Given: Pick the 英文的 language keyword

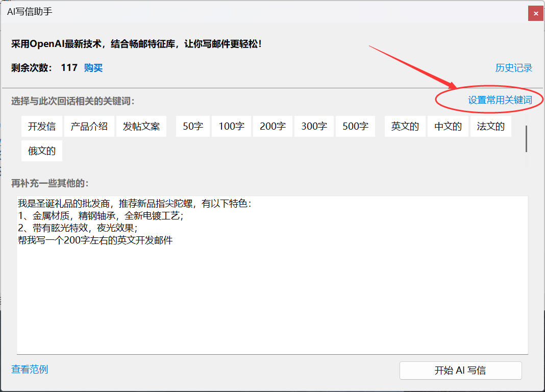Looking at the screenshot, I should (x=405, y=126).
